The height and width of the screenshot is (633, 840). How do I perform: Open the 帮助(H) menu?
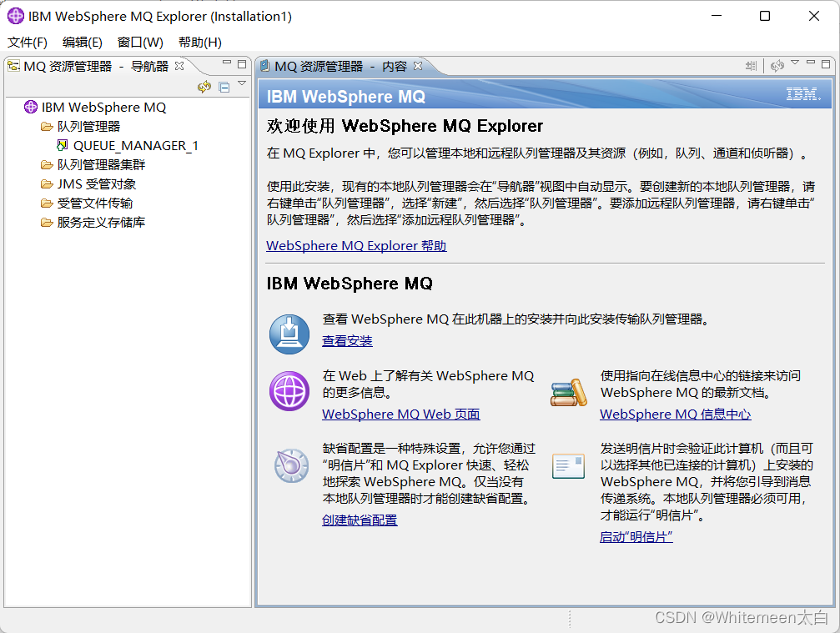(x=200, y=43)
